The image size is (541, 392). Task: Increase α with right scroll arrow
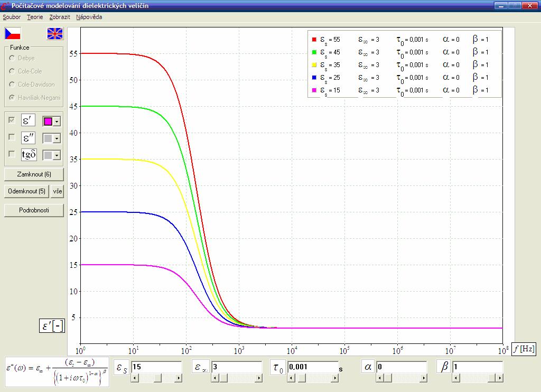click(x=423, y=378)
